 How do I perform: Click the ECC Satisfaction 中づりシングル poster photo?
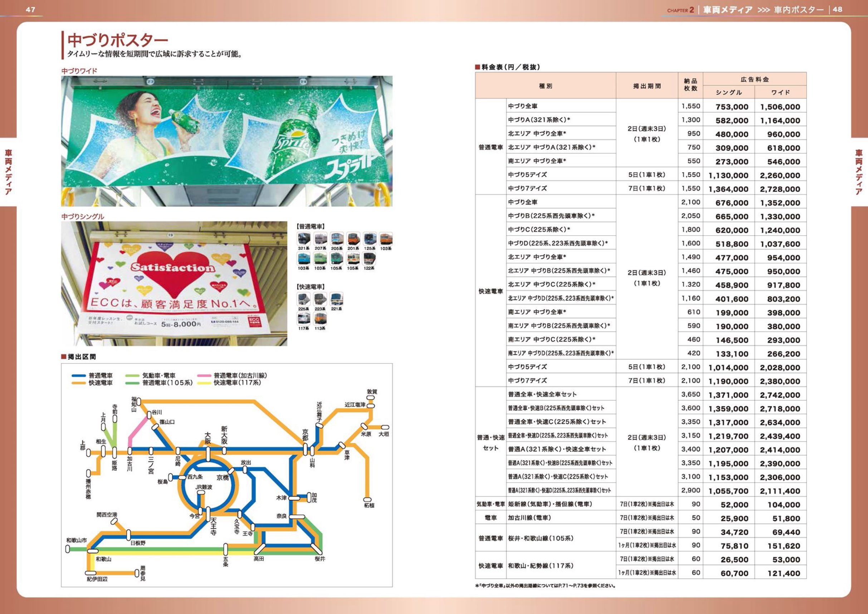click(x=174, y=283)
